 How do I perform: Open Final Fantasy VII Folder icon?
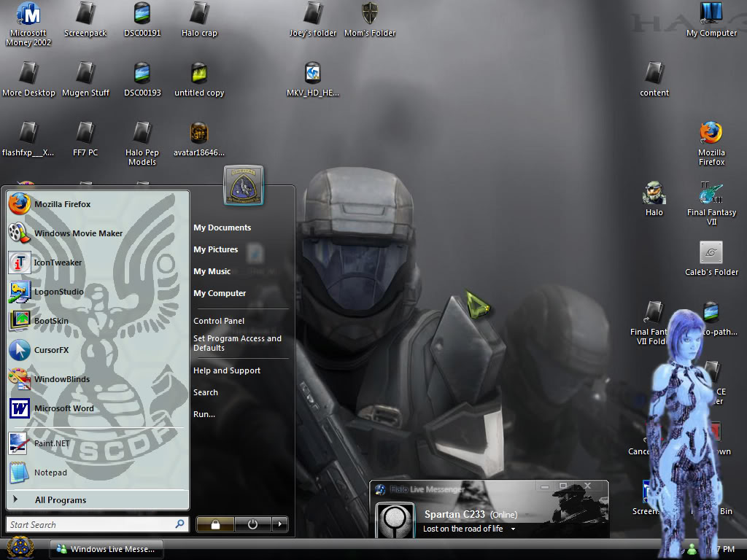[649, 324]
